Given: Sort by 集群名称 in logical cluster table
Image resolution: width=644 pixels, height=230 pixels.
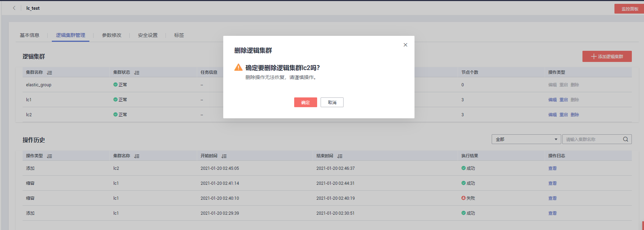Looking at the screenshot, I should tap(49, 73).
